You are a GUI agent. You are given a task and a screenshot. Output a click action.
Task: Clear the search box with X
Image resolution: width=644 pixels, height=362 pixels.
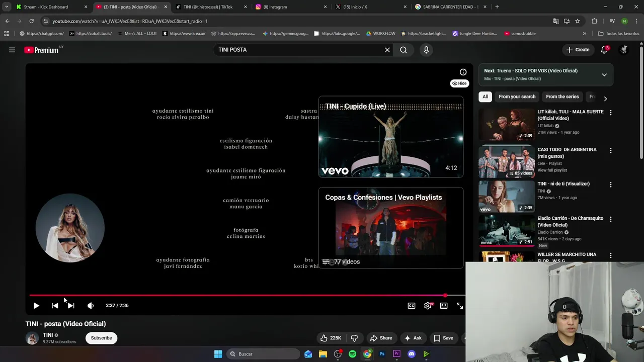[387, 50]
